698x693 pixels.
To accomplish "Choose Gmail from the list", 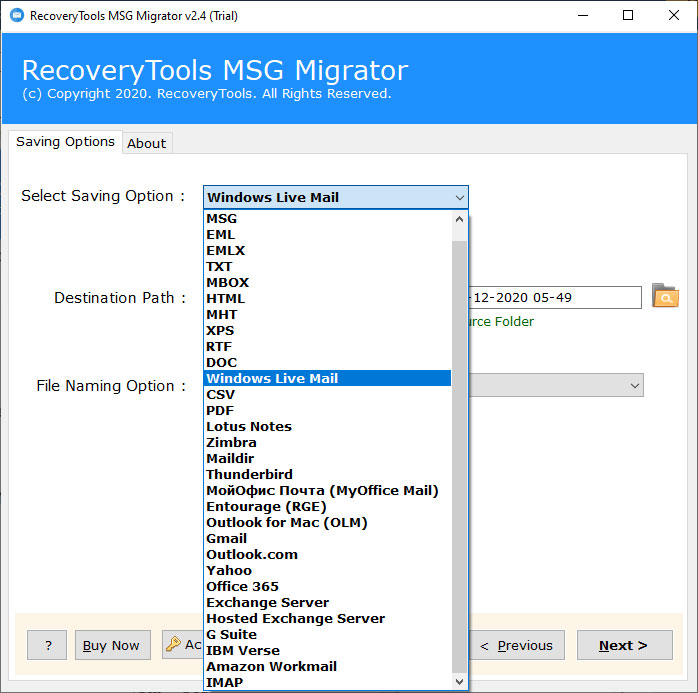I will (327, 539).
